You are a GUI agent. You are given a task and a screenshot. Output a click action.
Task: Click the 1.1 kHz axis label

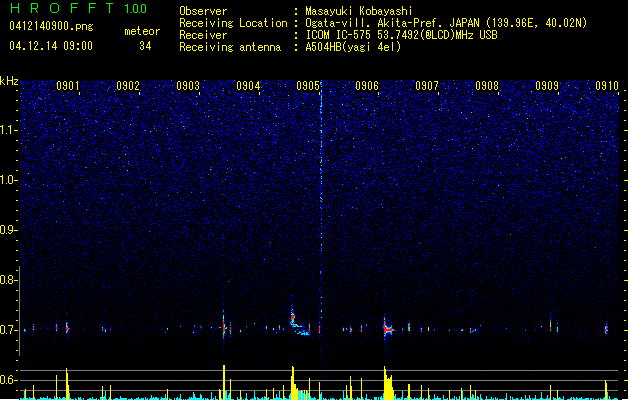[9, 130]
